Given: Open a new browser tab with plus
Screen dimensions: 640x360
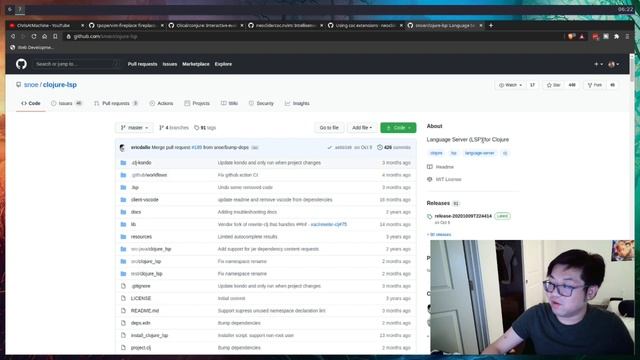Looking at the screenshot, I should 491,25.
